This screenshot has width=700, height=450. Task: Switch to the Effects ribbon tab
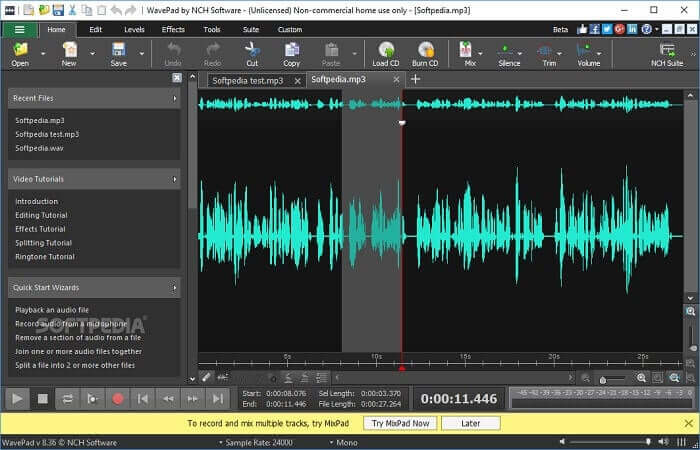click(173, 30)
